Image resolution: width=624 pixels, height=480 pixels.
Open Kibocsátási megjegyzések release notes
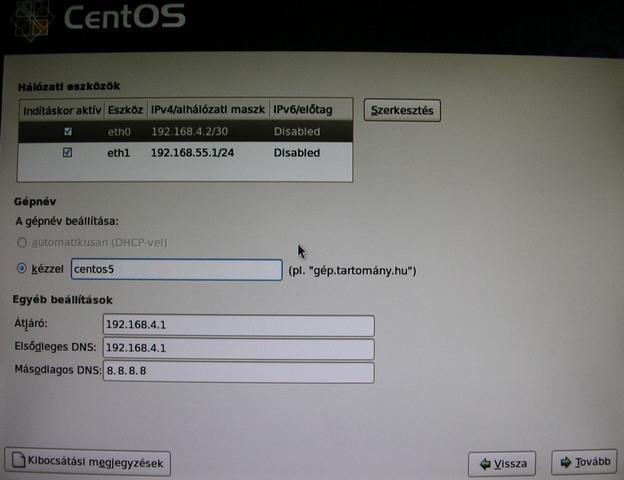tap(89, 462)
